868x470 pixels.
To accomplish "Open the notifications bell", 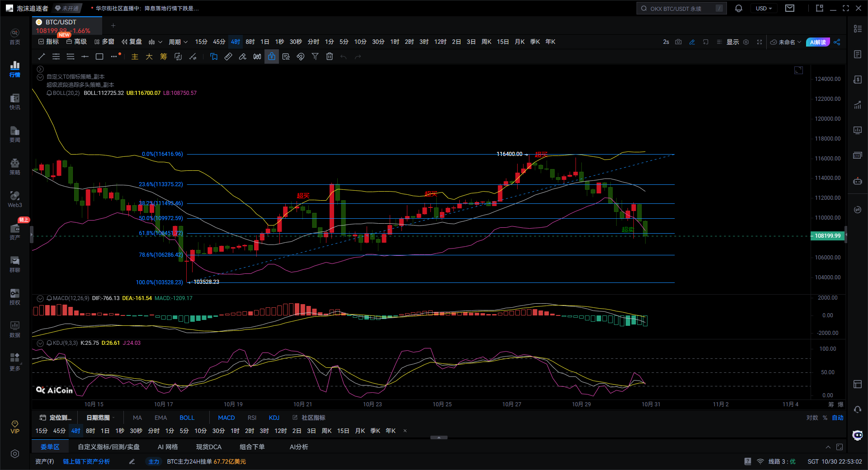I will [x=739, y=9].
